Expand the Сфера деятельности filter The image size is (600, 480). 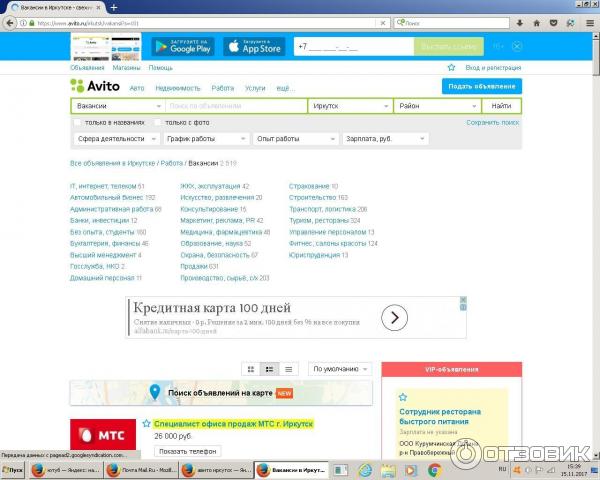(115, 139)
